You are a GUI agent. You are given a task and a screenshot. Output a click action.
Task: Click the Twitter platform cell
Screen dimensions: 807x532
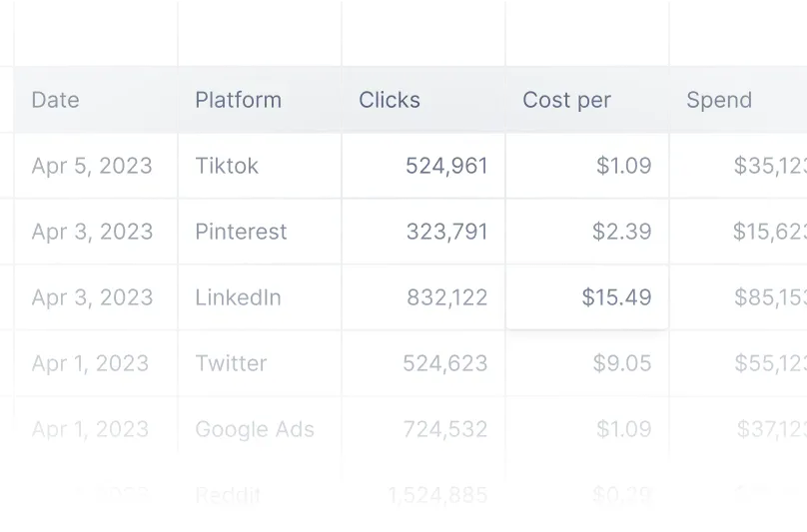(x=231, y=363)
